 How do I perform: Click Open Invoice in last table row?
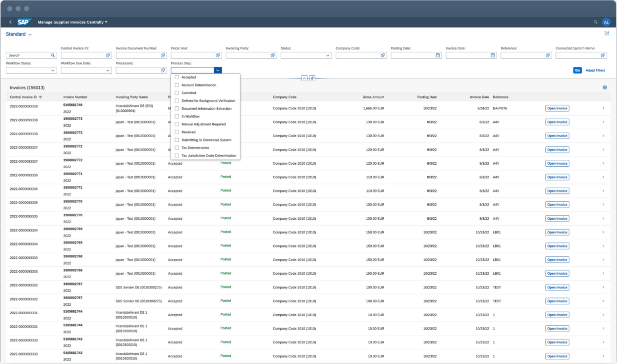557,356
